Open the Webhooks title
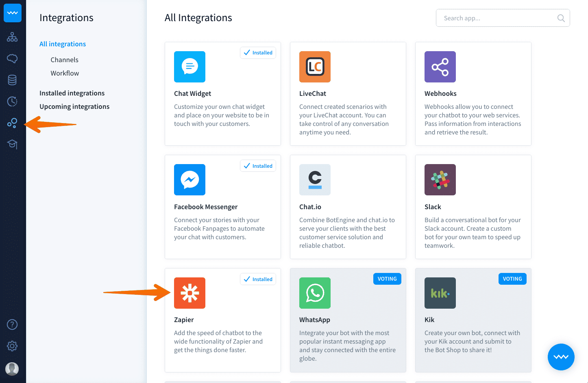Image resolution: width=588 pixels, height=383 pixels. tap(440, 93)
